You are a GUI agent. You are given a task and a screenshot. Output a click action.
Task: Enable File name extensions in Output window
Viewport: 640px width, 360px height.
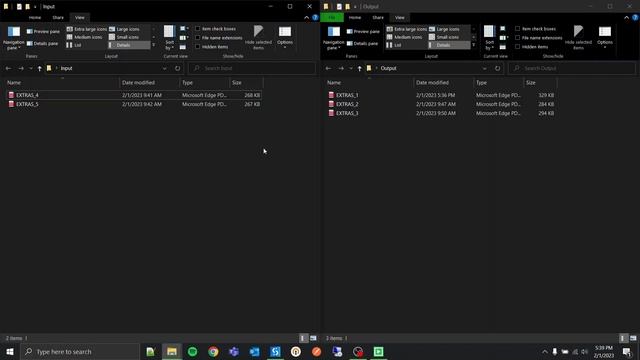coord(538,38)
